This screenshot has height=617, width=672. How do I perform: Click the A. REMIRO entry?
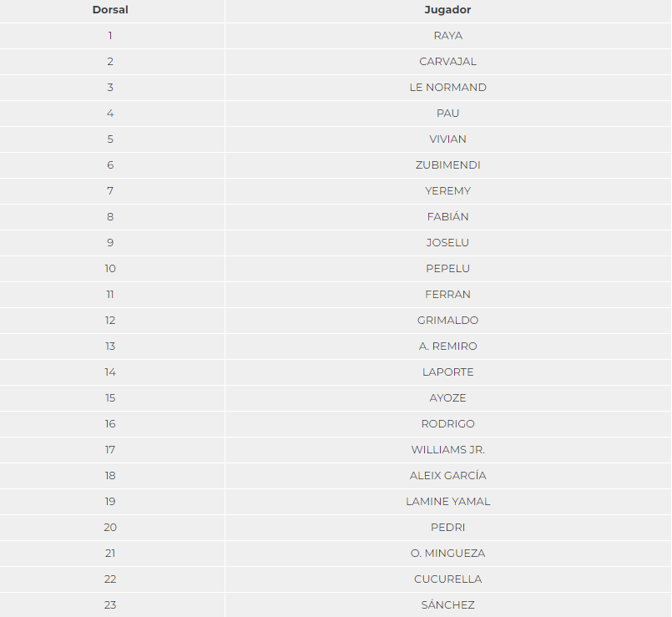click(447, 346)
